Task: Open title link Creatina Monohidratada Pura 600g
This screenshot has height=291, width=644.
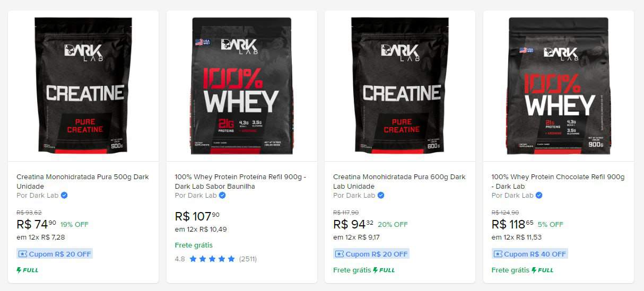Action: [399, 181]
